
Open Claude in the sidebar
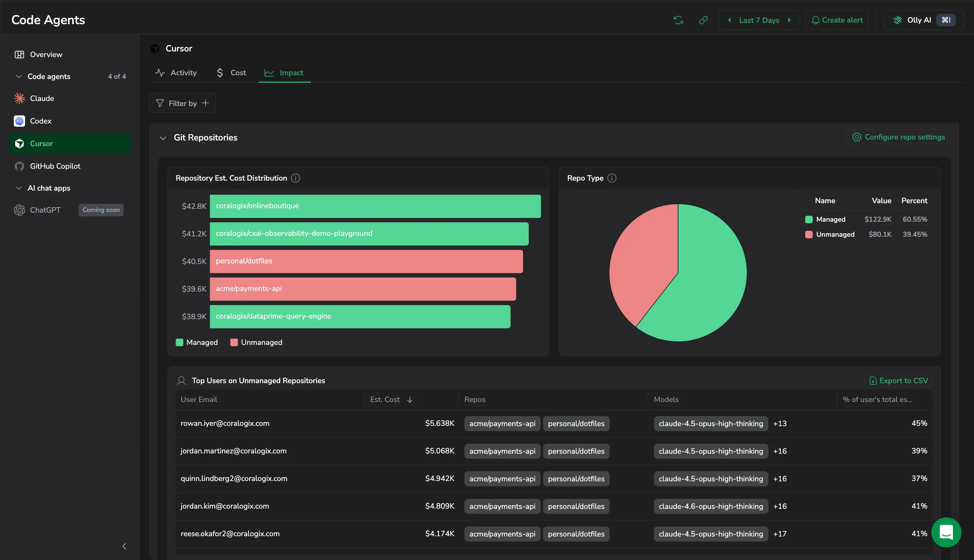pos(70,98)
